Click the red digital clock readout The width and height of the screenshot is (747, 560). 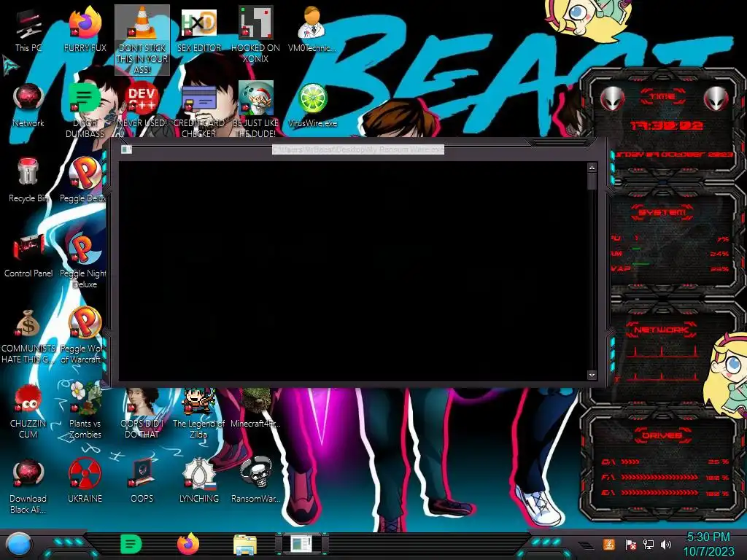coord(666,125)
